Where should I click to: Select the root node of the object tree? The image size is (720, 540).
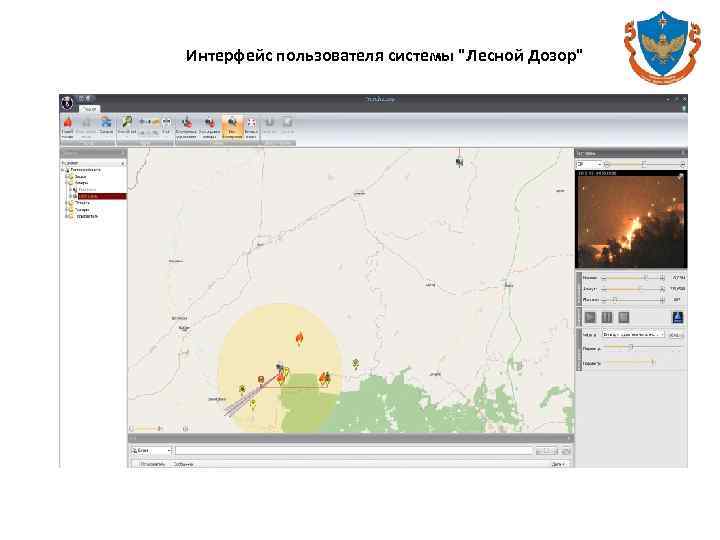[x=85, y=170]
